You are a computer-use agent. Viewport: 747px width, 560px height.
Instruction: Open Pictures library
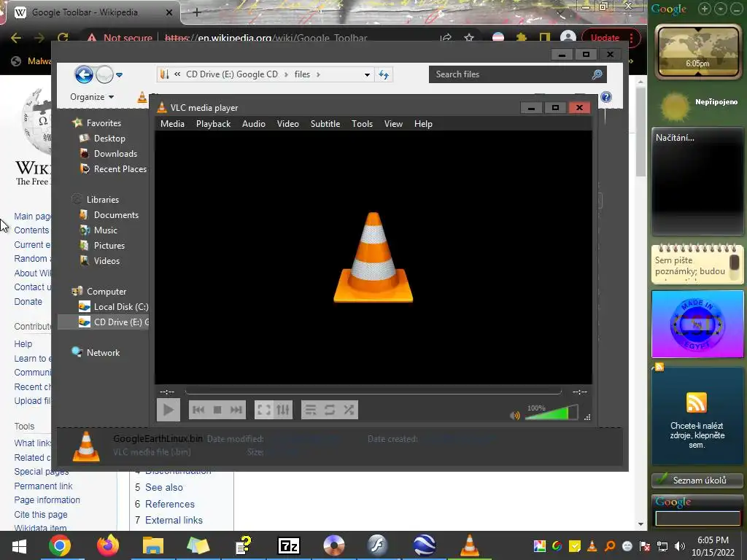(x=109, y=245)
